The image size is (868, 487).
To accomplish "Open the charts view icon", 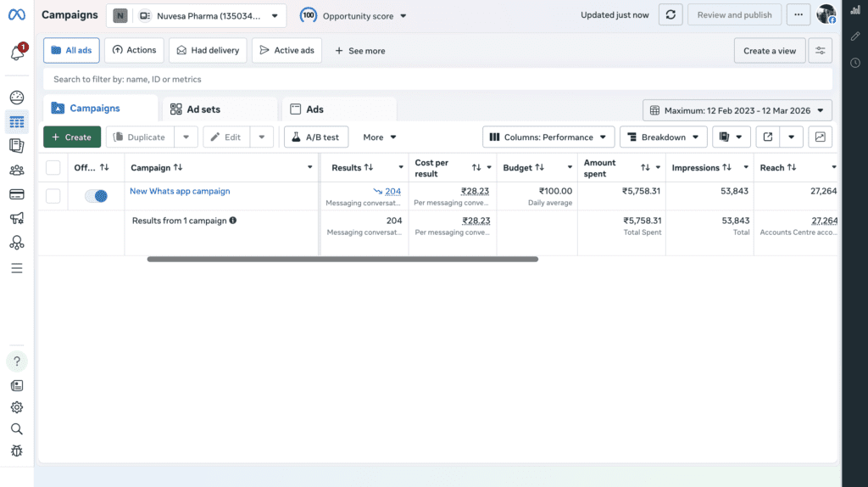I will [820, 137].
